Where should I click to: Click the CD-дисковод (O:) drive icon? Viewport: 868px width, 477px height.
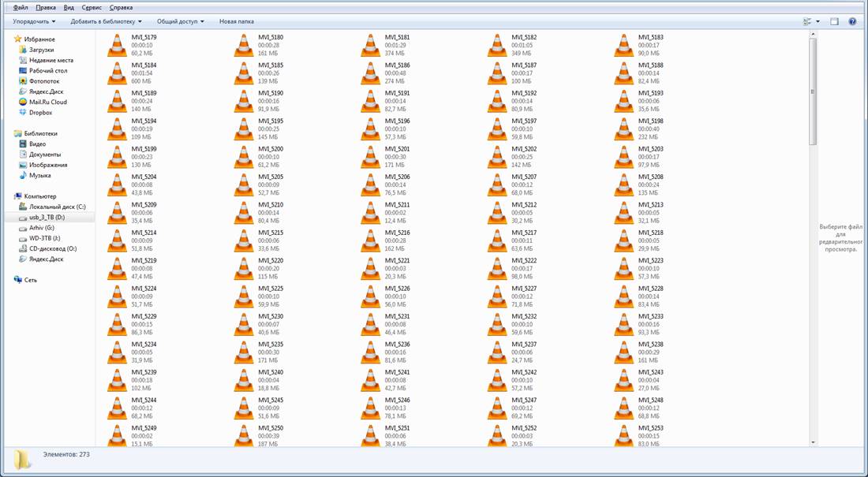point(23,248)
